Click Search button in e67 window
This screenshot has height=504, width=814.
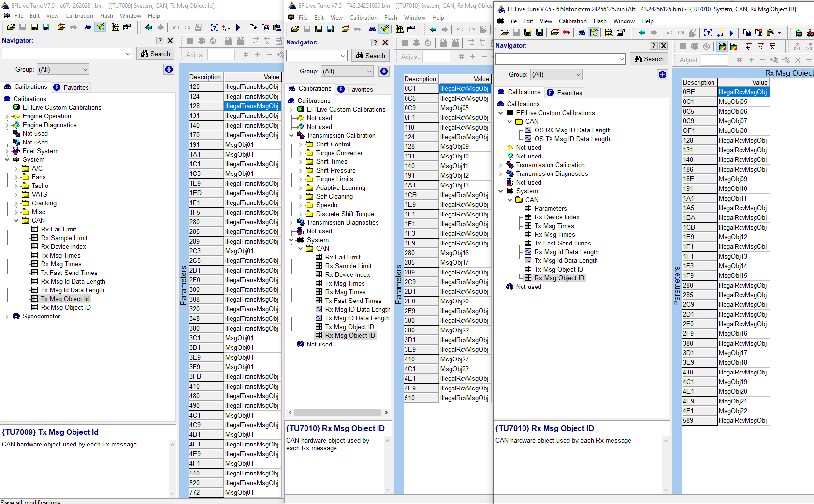[156, 54]
